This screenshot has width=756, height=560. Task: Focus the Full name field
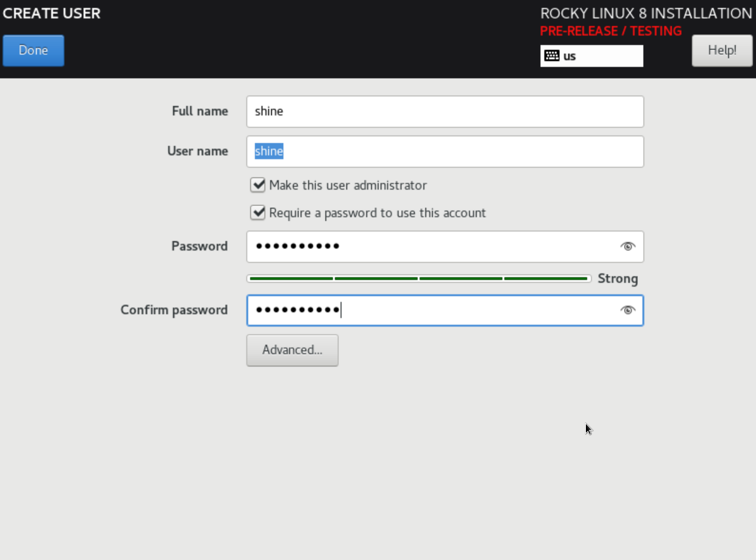[x=444, y=112]
